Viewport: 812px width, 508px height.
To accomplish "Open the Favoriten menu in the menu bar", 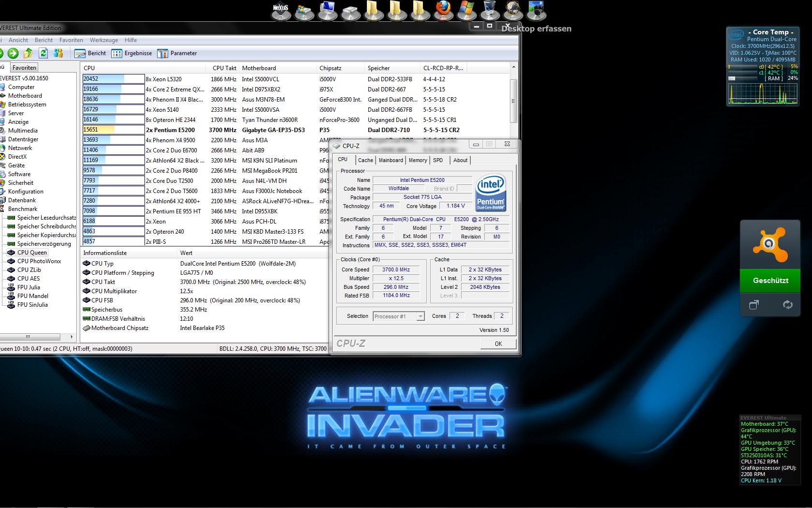I will pyautogui.click(x=71, y=40).
